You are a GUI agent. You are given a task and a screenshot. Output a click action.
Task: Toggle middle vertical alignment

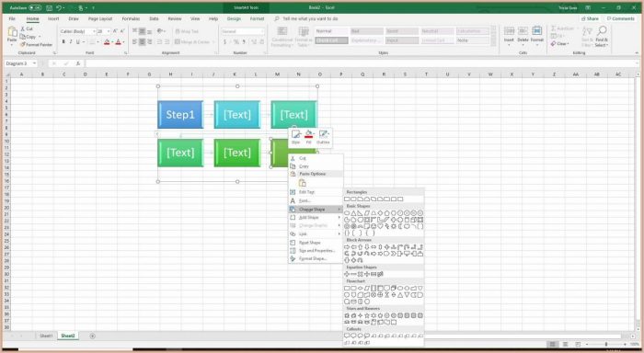point(142,31)
